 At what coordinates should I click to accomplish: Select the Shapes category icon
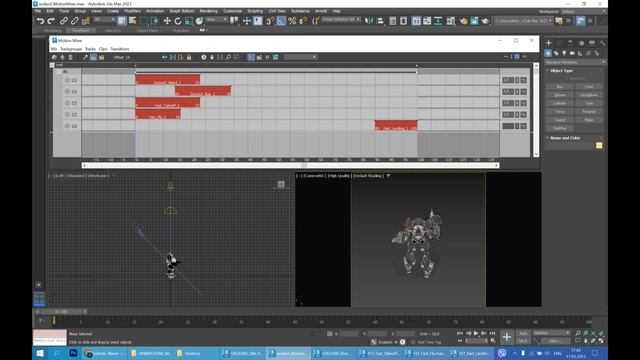coord(556,53)
